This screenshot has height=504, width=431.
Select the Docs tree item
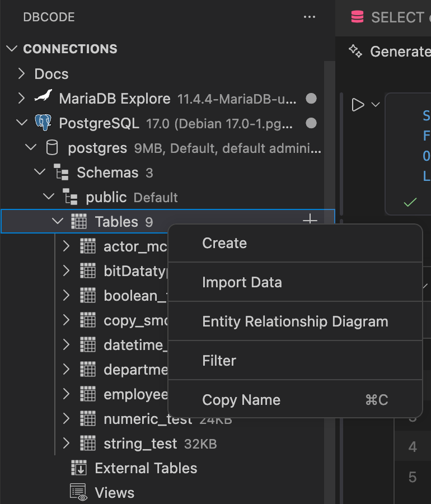tap(51, 74)
